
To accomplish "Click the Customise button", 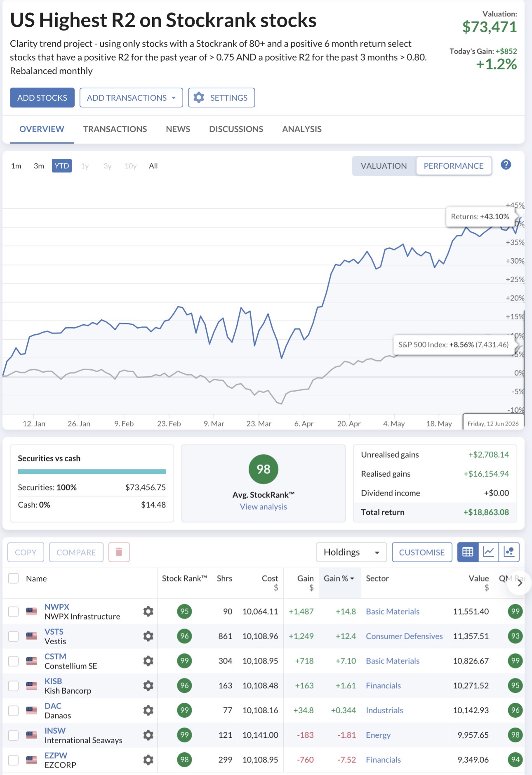I will [x=422, y=552].
